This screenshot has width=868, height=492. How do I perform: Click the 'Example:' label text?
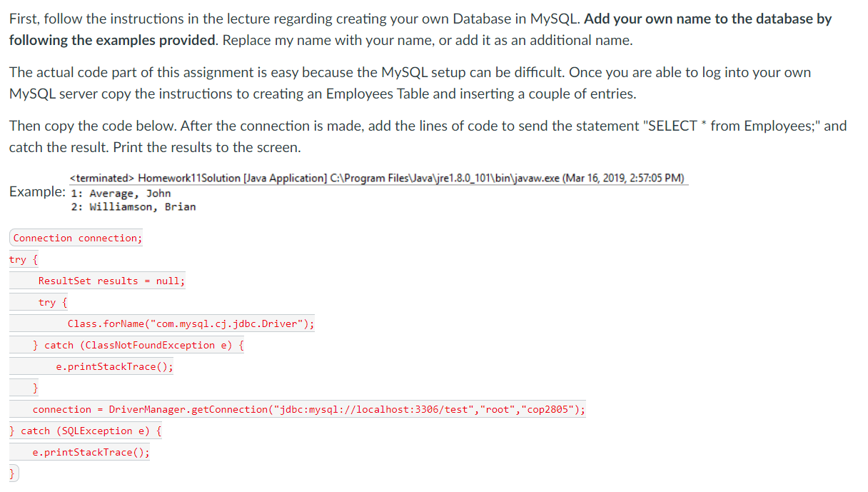(x=34, y=192)
